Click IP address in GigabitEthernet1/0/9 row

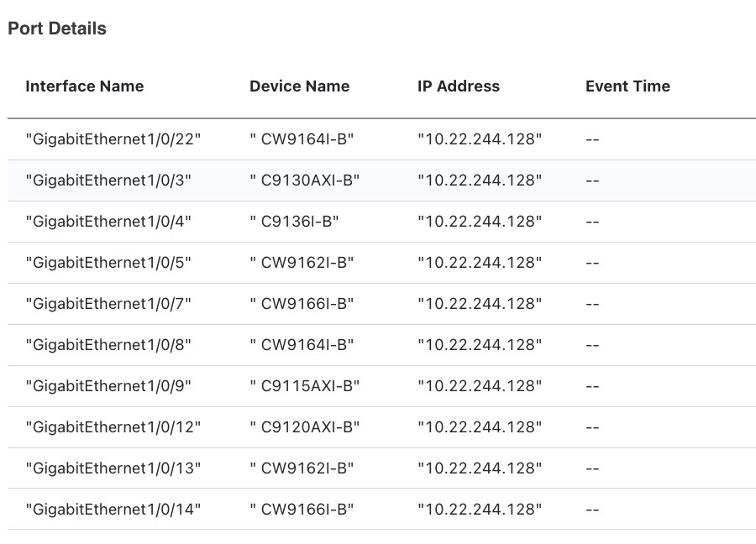click(x=480, y=386)
